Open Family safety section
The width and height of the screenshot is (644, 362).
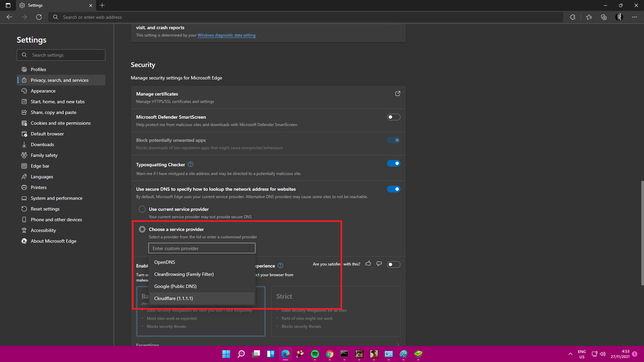[61, 155]
